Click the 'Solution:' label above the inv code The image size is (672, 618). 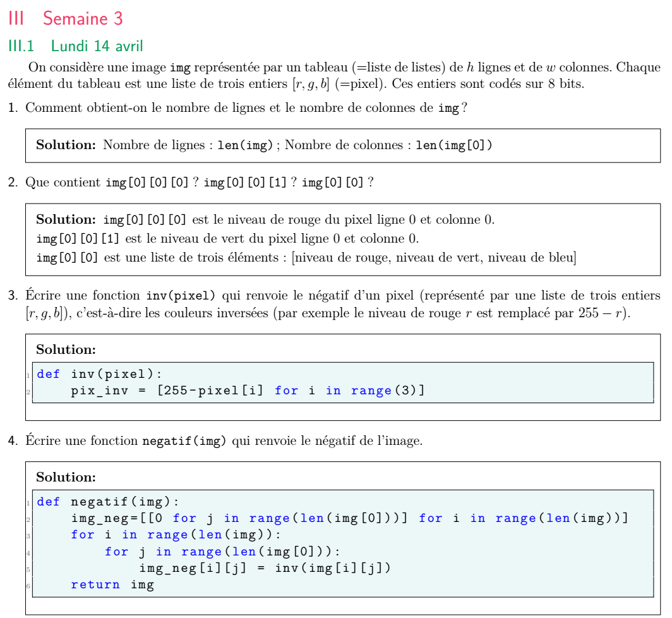coord(66,349)
